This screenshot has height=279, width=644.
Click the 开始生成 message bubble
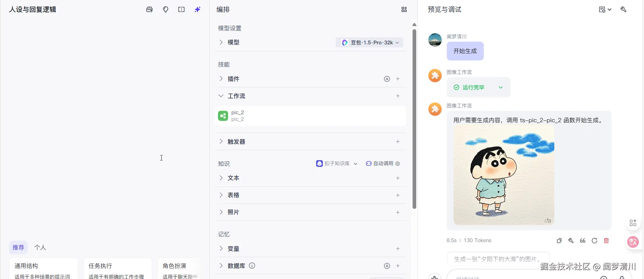(x=465, y=51)
